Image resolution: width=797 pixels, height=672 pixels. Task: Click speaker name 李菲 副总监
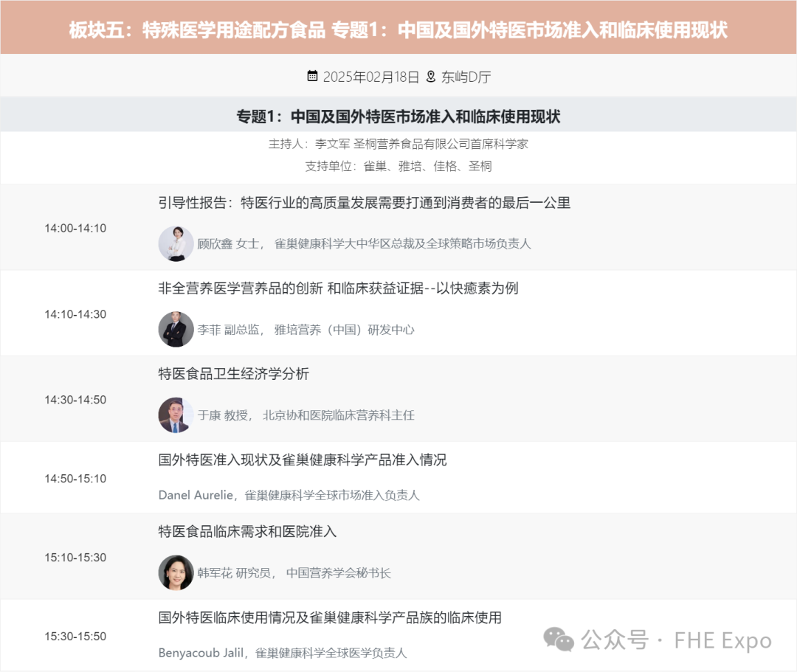click(x=230, y=330)
